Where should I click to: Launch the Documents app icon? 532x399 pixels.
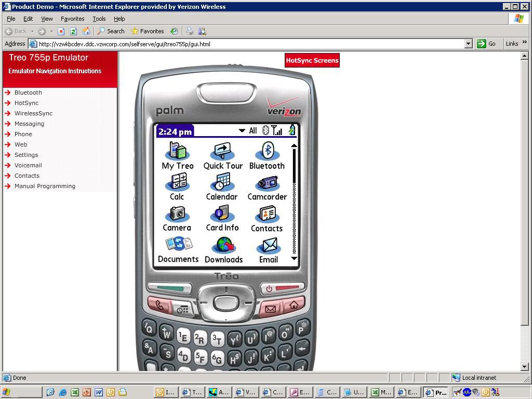pyautogui.click(x=178, y=249)
